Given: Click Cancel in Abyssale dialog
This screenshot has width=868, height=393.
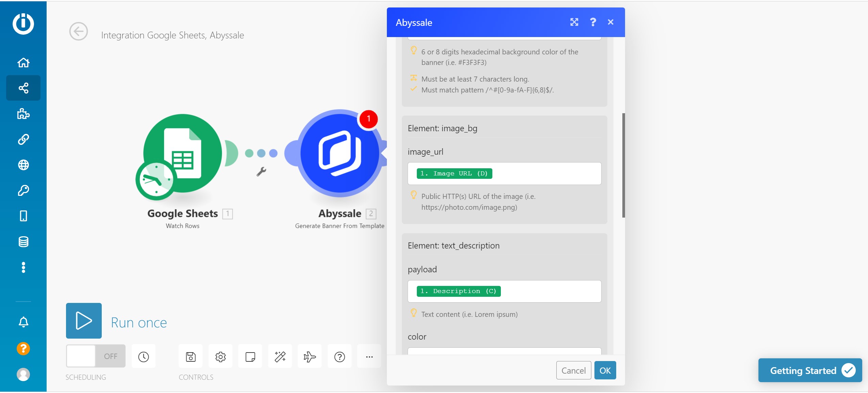Looking at the screenshot, I should point(574,370).
